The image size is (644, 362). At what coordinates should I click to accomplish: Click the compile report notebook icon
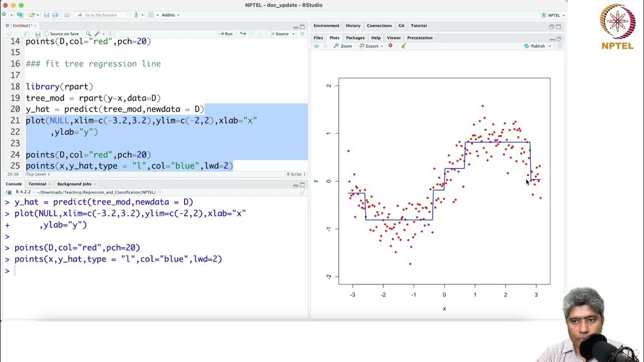tap(112, 34)
